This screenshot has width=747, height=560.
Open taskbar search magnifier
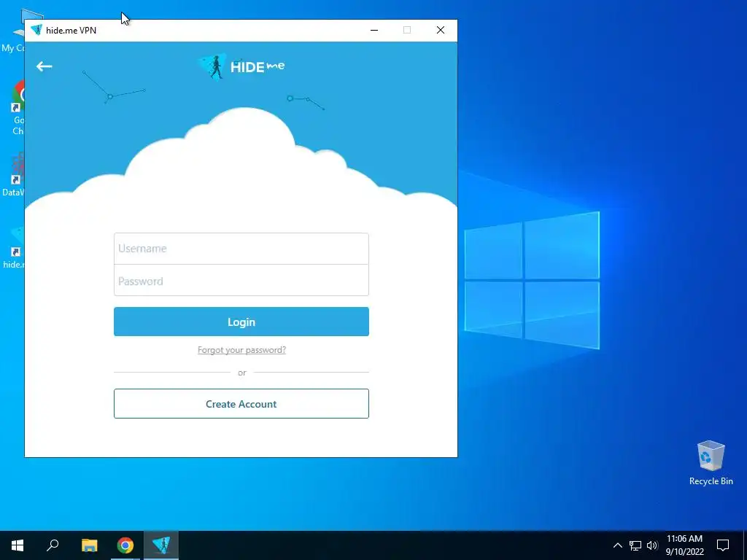tap(53, 545)
